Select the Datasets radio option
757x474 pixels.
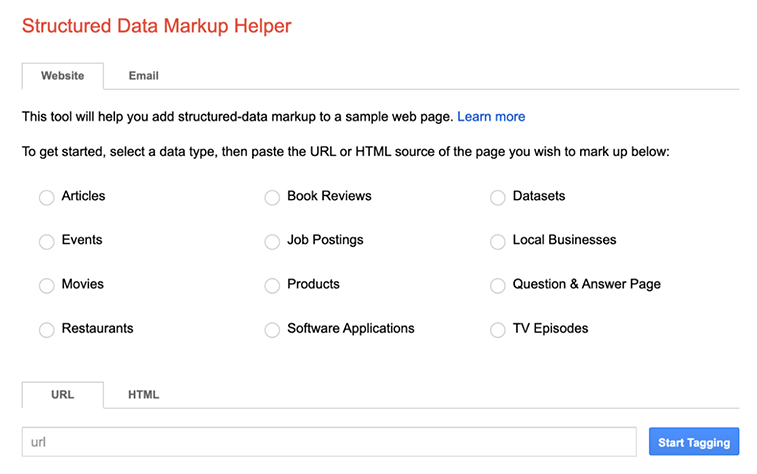click(498, 198)
